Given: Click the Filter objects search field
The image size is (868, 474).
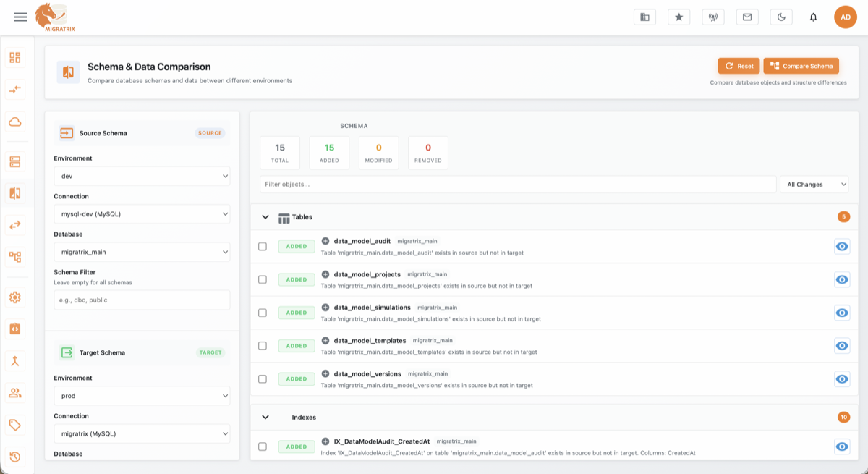Looking at the screenshot, I should pos(517,185).
